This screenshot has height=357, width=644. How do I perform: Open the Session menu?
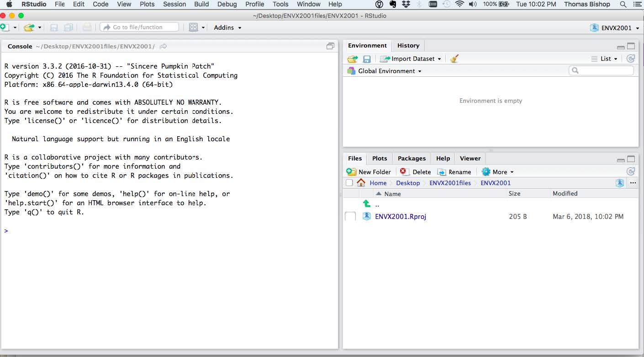click(174, 4)
